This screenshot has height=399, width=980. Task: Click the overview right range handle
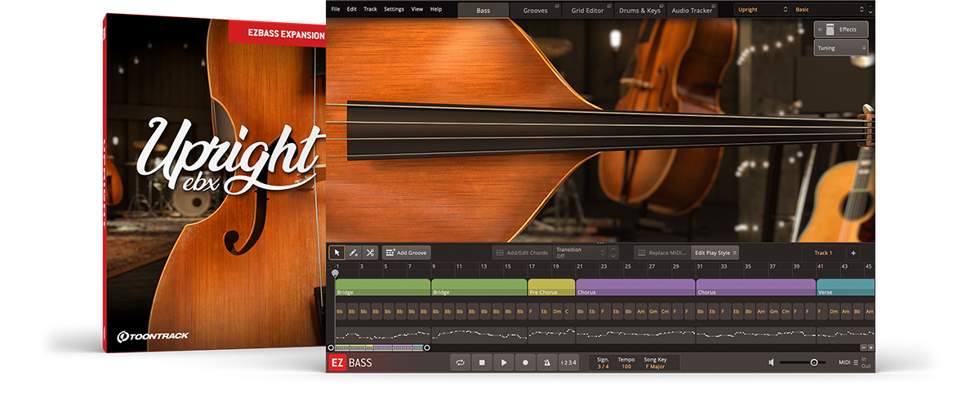point(426,347)
